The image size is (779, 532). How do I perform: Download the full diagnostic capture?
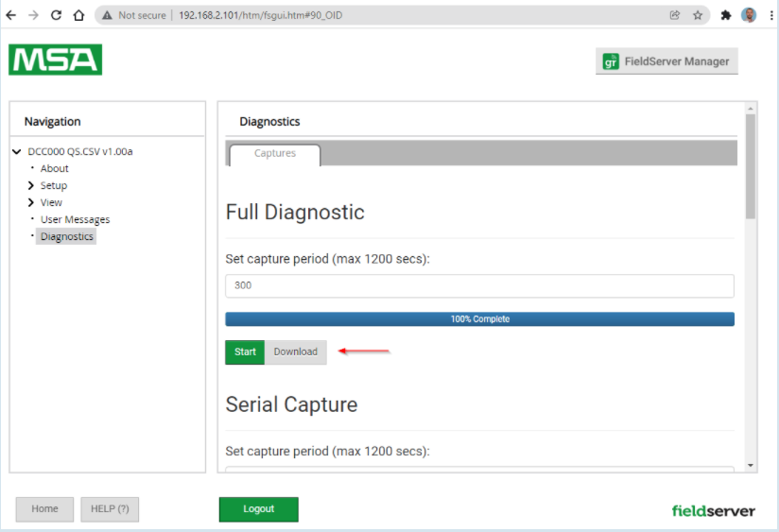click(296, 352)
